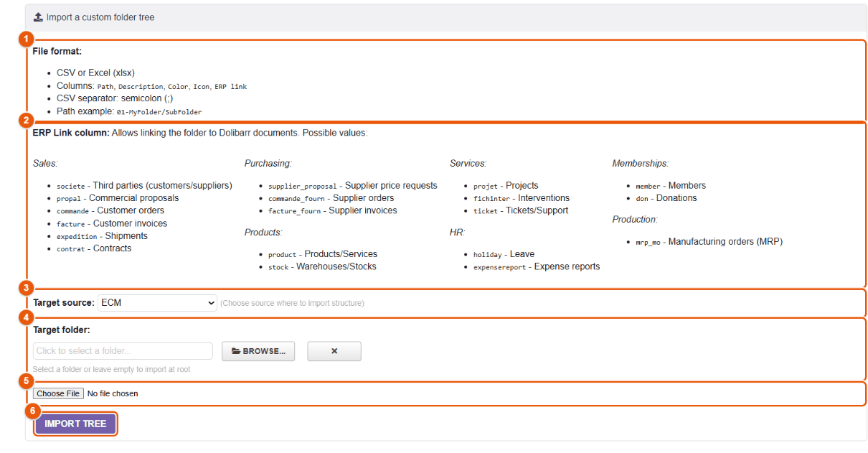
Task: Click the upload icon beside Import a custom folder tree
Action: (x=38, y=17)
